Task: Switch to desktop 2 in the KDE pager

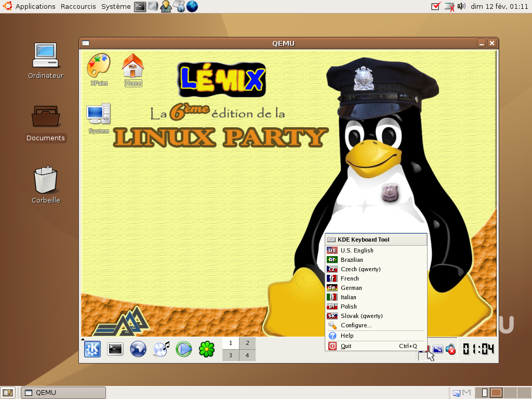Action: (x=247, y=343)
